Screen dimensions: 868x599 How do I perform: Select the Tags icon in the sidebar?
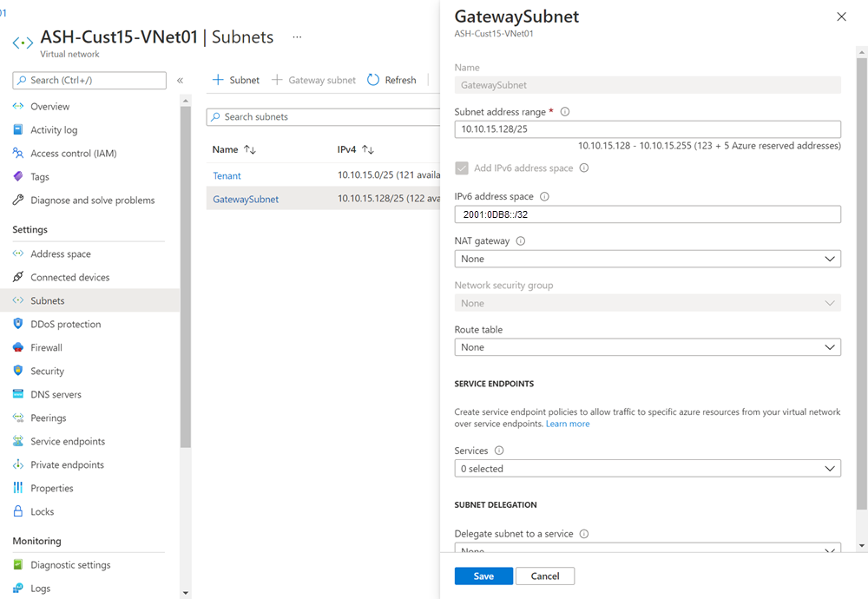(x=18, y=176)
